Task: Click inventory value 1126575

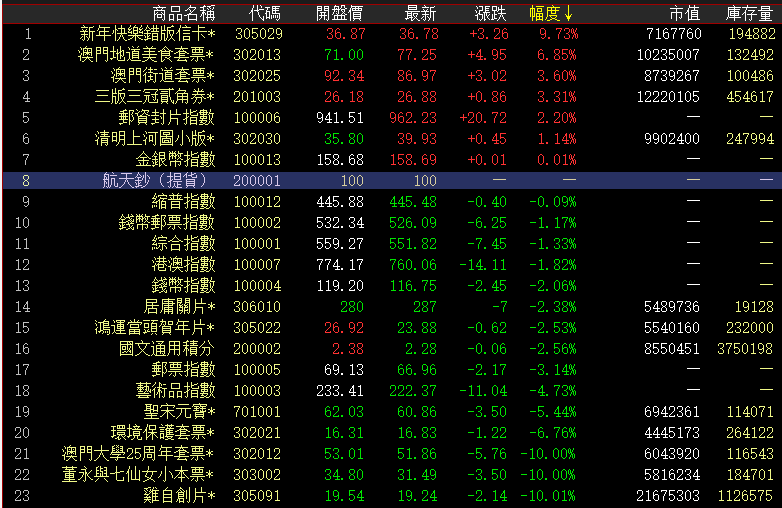Action: click(745, 496)
